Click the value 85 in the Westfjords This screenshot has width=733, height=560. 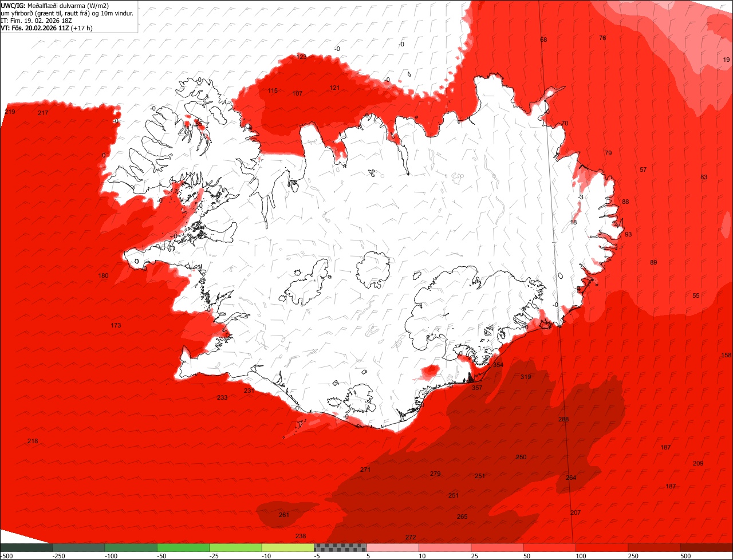click(x=199, y=123)
